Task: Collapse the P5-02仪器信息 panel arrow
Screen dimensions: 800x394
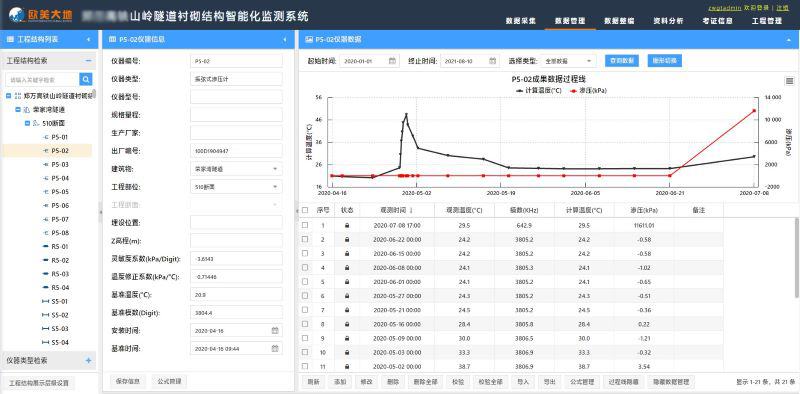Action: point(285,39)
